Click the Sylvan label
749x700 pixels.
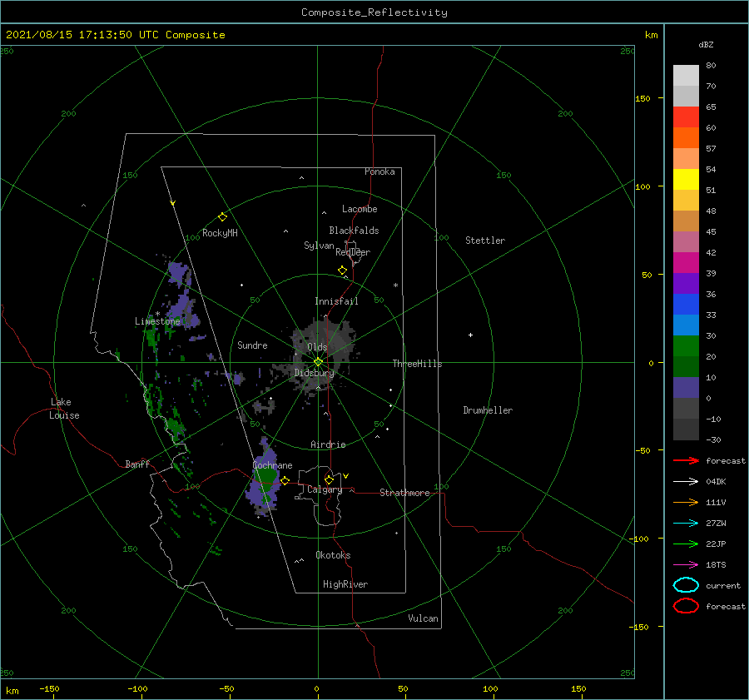coord(319,246)
